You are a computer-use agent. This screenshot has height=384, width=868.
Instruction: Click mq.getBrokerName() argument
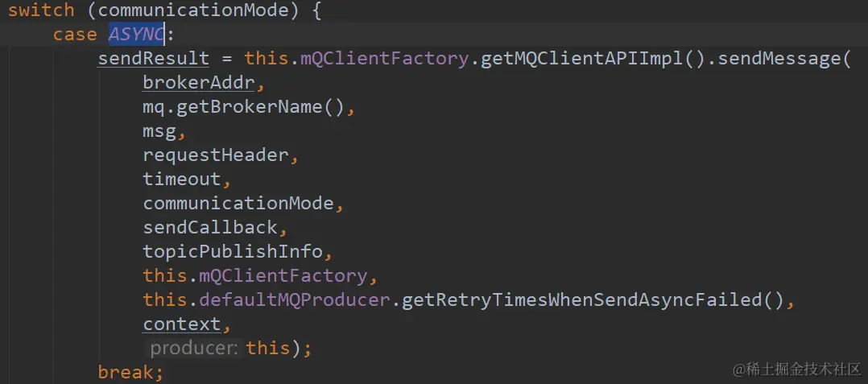click(x=243, y=107)
